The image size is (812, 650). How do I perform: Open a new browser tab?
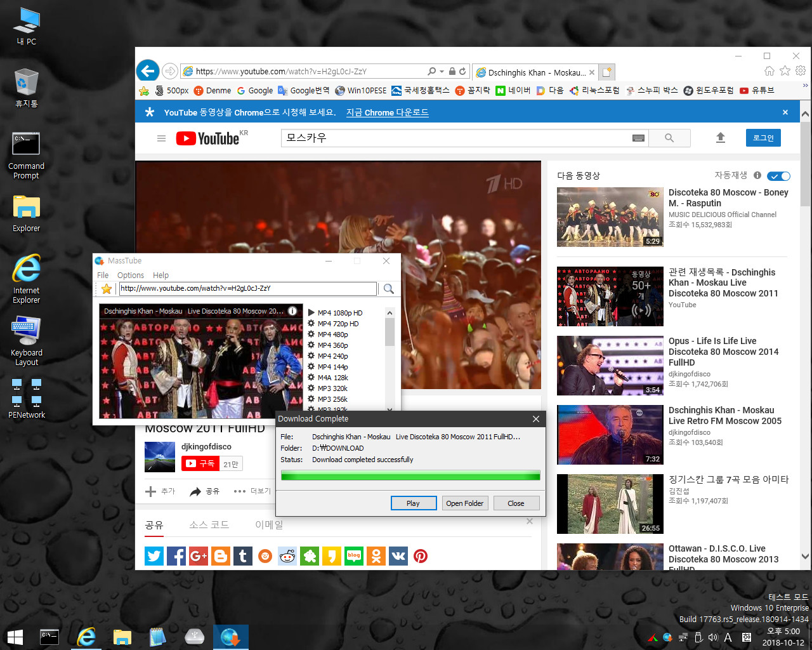pos(606,72)
